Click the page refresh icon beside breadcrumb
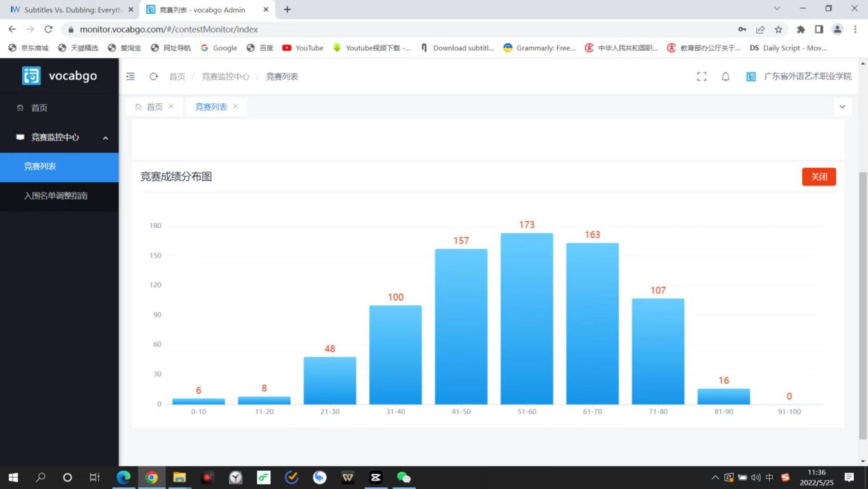868x489 pixels. [x=153, y=76]
